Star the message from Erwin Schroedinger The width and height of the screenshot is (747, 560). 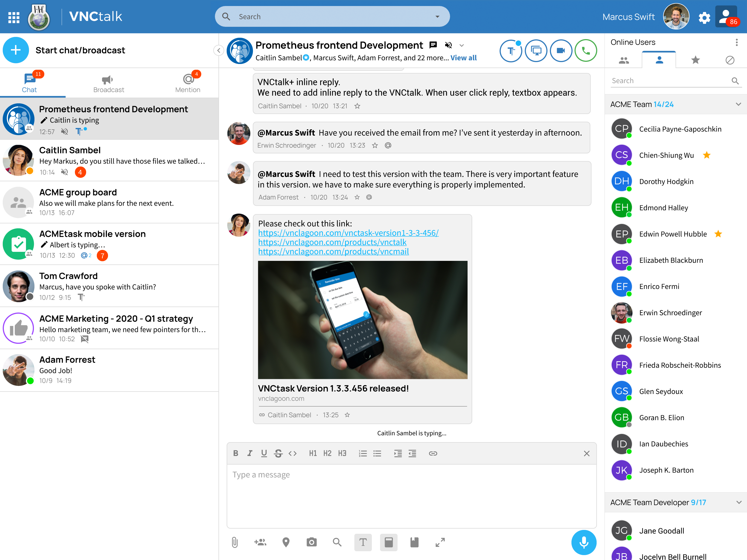[375, 145]
